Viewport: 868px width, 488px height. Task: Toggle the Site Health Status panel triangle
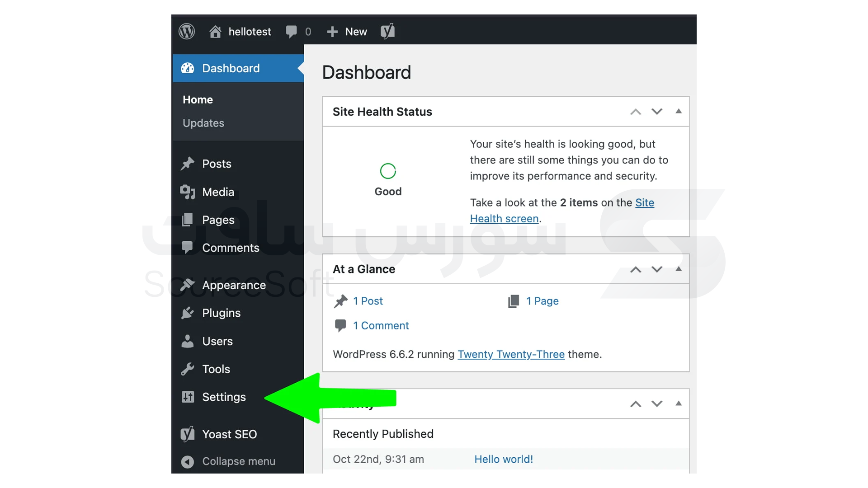678,112
